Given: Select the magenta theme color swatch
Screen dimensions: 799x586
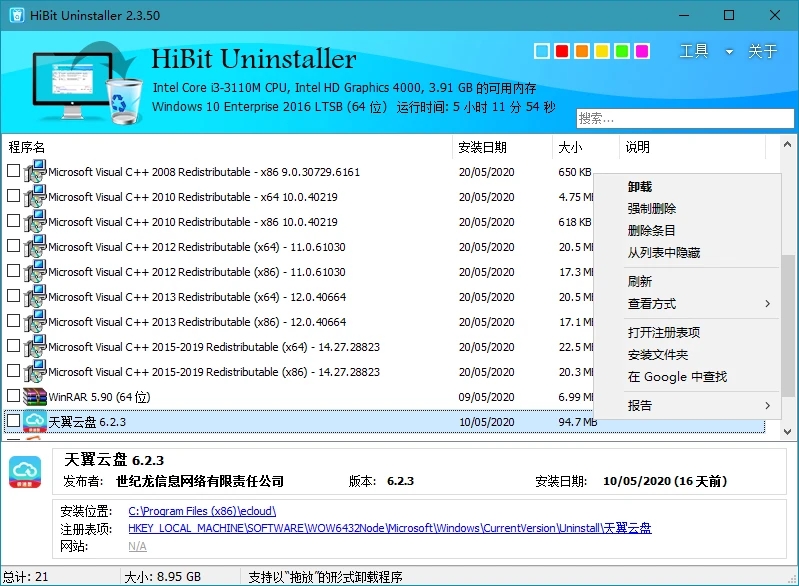Looking at the screenshot, I should 642,51.
